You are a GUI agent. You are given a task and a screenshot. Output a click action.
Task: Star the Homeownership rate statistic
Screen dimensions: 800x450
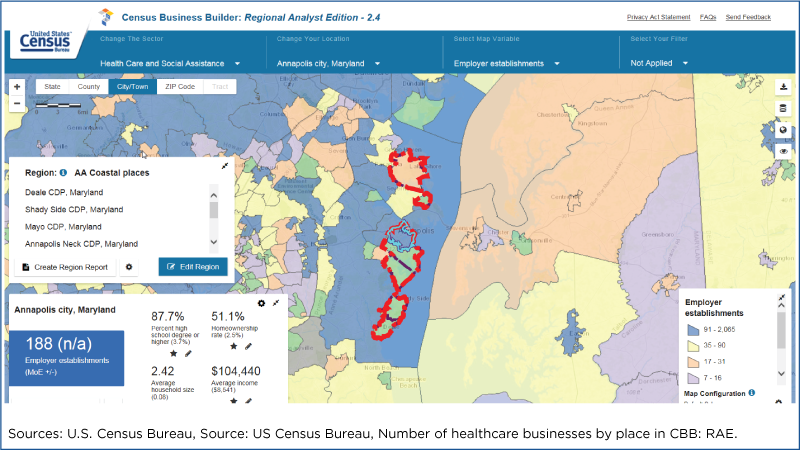(x=234, y=346)
